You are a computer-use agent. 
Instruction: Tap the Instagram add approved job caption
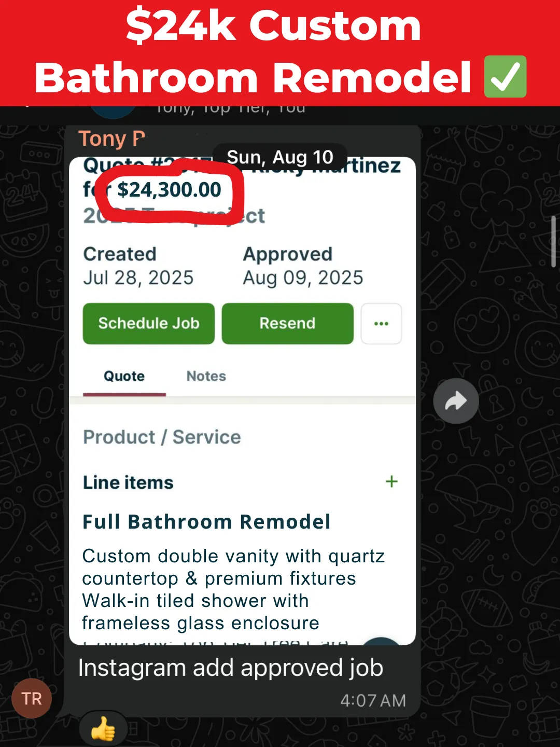(x=231, y=668)
